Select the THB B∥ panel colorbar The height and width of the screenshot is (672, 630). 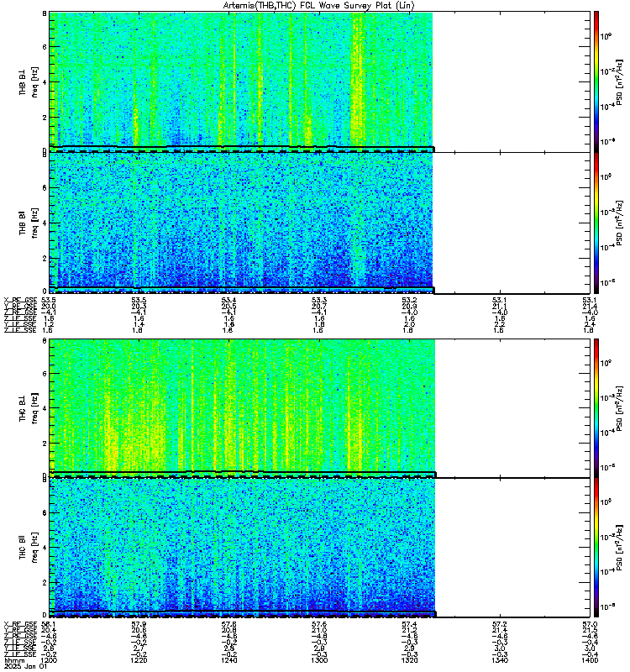click(x=596, y=223)
